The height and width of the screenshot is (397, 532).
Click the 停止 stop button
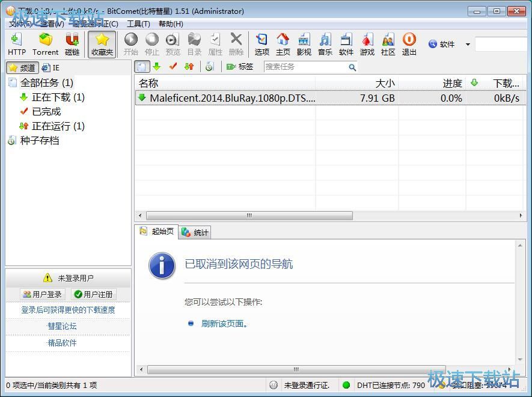tap(151, 44)
